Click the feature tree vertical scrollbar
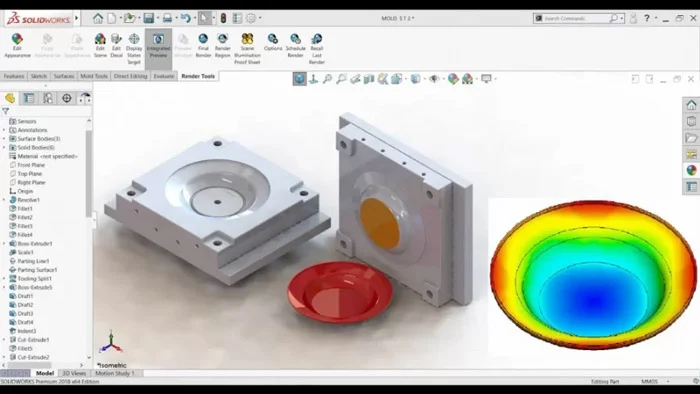 (x=89, y=174)
